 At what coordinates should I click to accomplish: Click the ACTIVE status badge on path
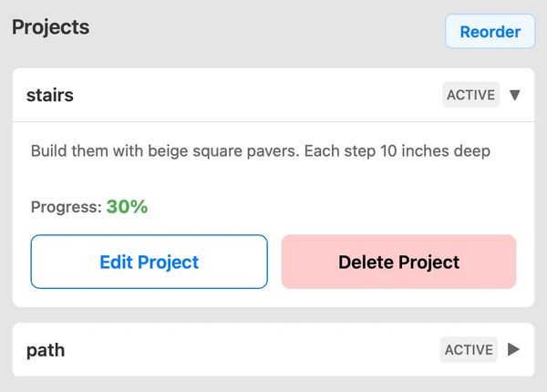[x=469, y=349]
